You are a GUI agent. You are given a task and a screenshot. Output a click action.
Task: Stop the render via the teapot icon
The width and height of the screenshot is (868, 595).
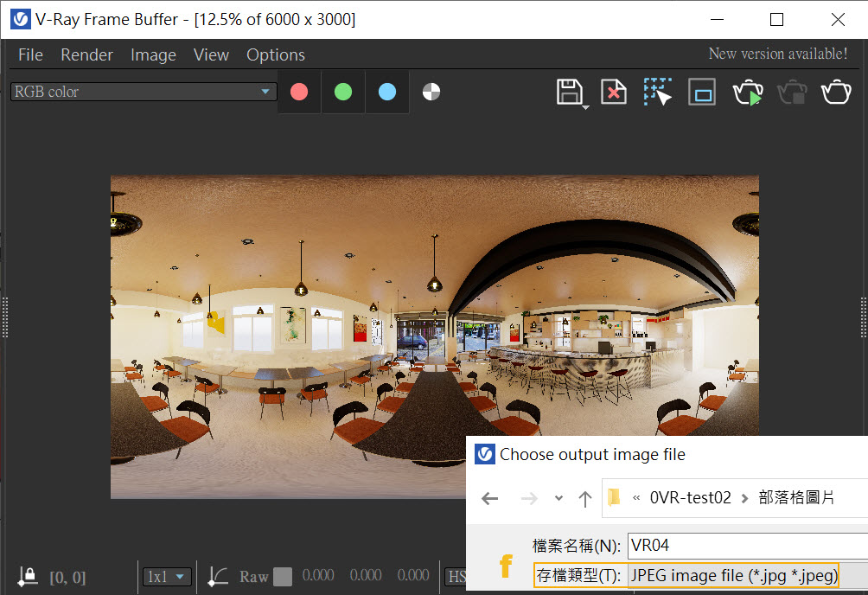click(x=792, y=92)
